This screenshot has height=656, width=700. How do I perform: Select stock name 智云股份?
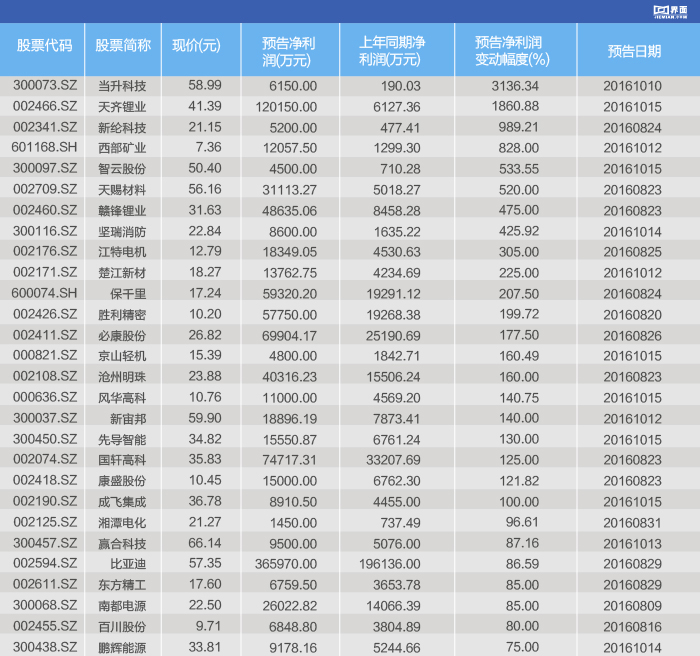[x=122, y=169]
